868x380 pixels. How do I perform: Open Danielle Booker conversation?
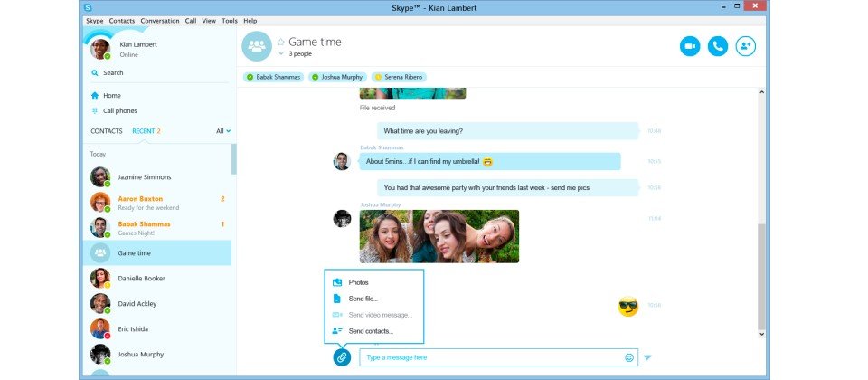pyautogui.click(x=157, y=279)
